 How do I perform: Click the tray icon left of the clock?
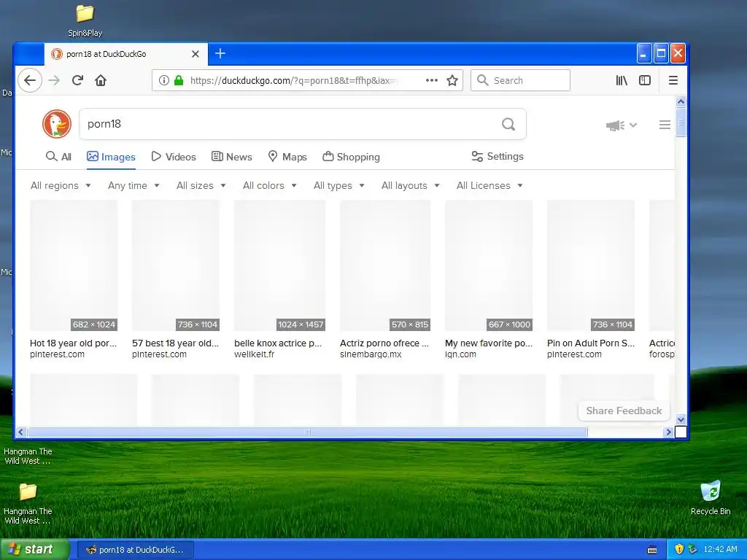(x=693, y=549)
